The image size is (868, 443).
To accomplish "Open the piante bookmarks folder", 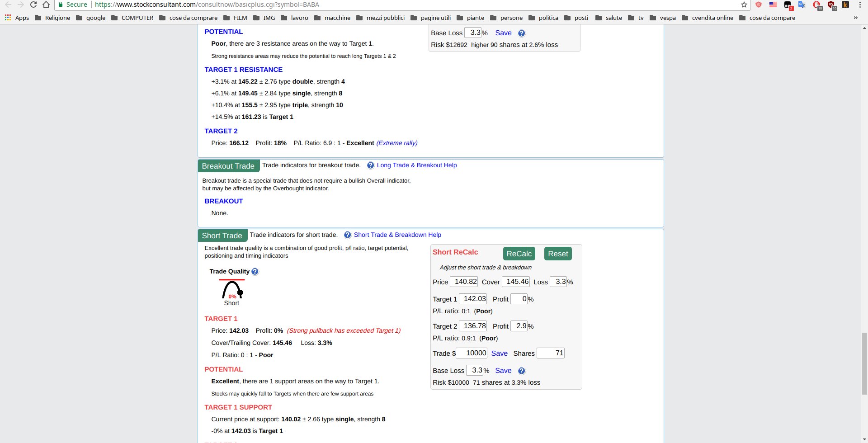I will tap(471, 18).
